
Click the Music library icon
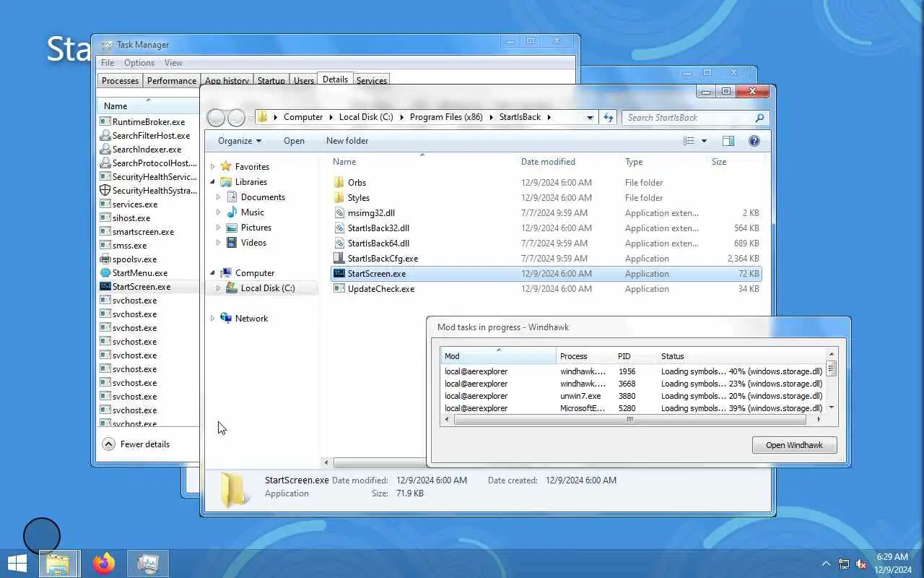click(x=232, y=212)
